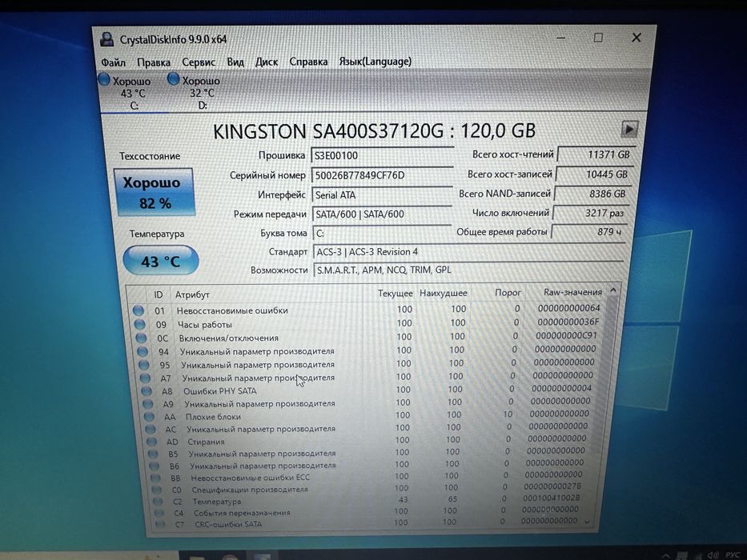
Task: Click the power-on hours value 879 ч
Action: pyautogui.click(x=589, y=232)
